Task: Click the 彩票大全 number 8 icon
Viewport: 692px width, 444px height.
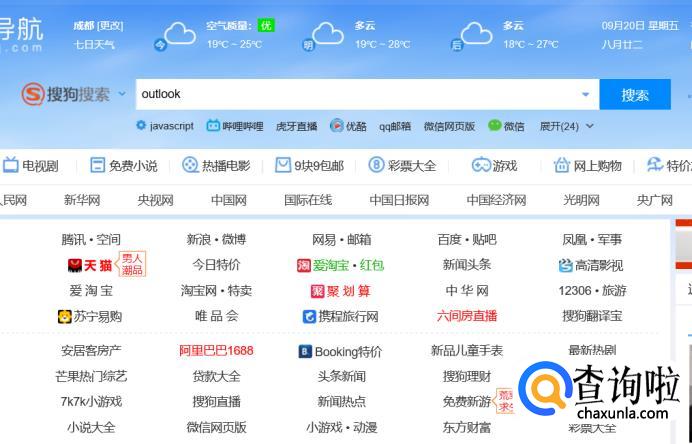Action: point(376,165)
